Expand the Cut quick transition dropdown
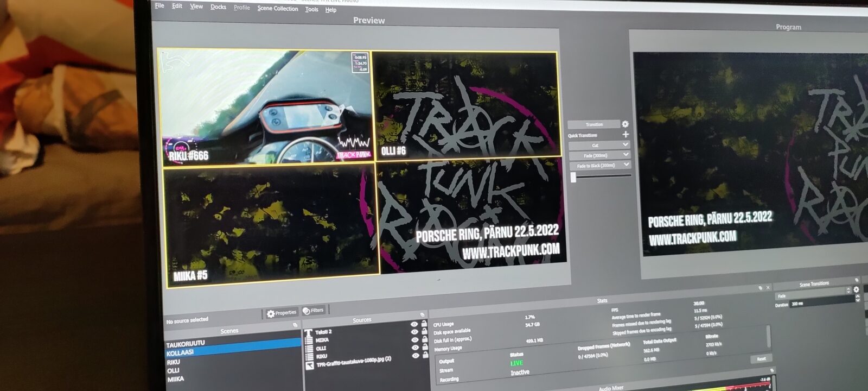This screenshot has height=391, width=868. pos(626,144)
